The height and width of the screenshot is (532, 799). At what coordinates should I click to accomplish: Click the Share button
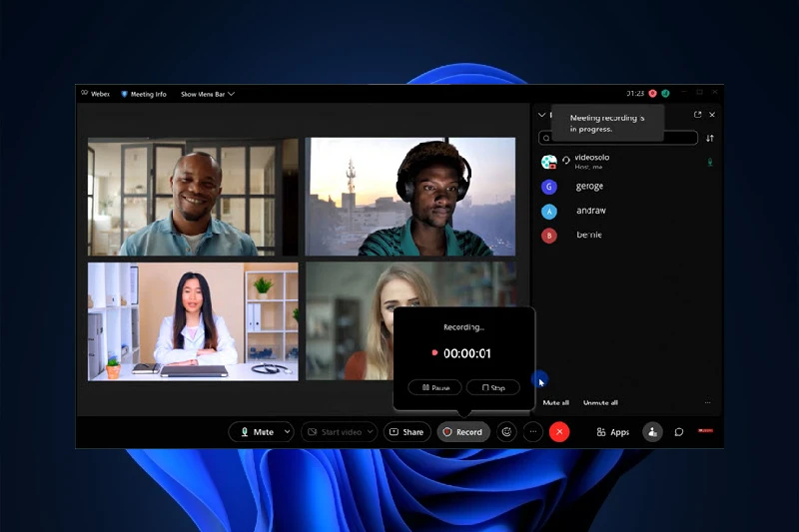(x=406, y=432)
